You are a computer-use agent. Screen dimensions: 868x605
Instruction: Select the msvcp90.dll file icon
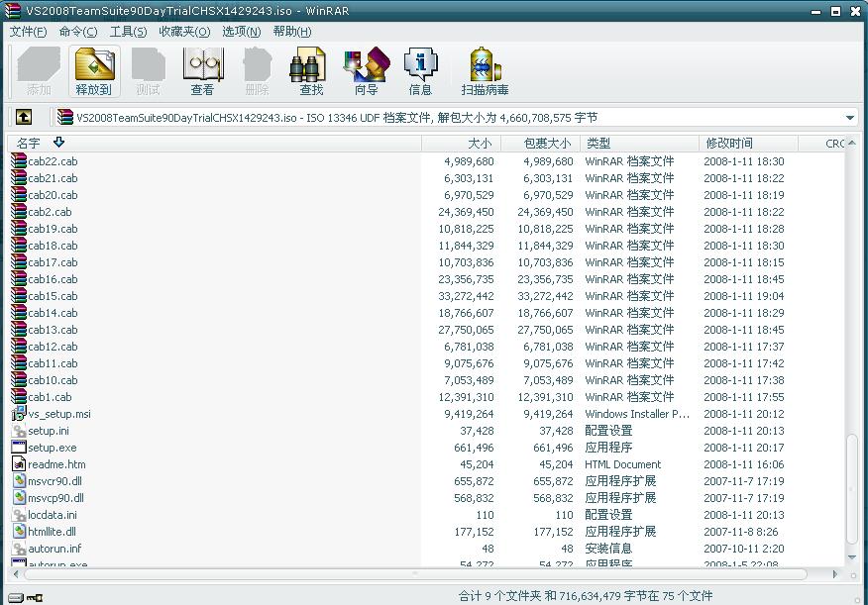point(19,497)
